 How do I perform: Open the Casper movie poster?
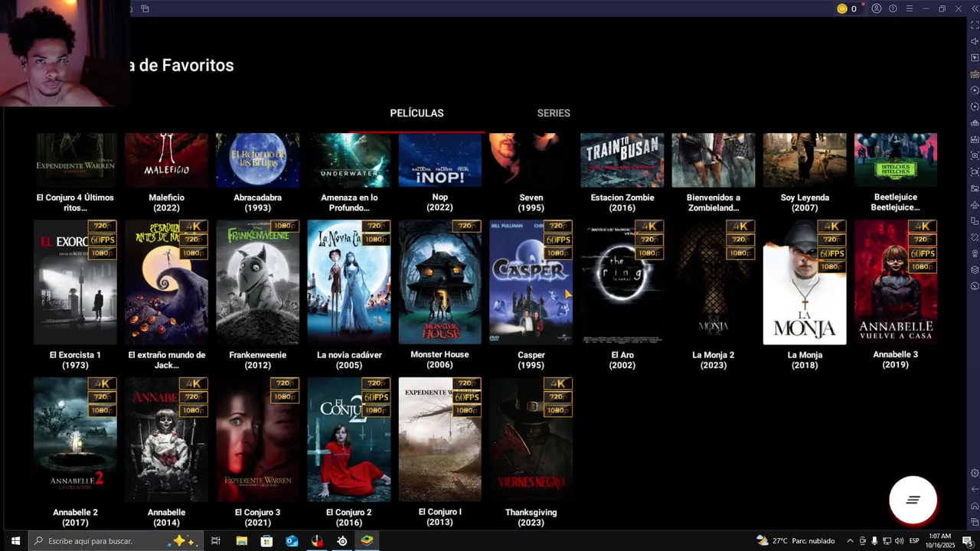click(x=531, y=282)
